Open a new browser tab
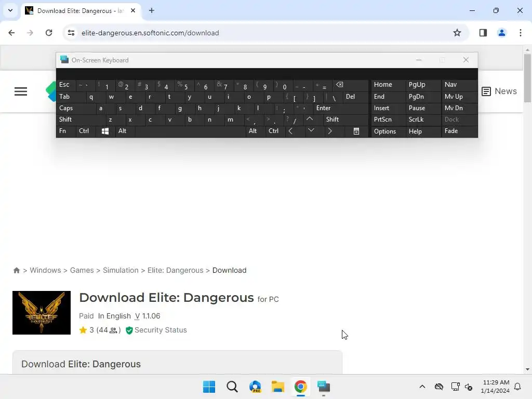 (152, 10)
